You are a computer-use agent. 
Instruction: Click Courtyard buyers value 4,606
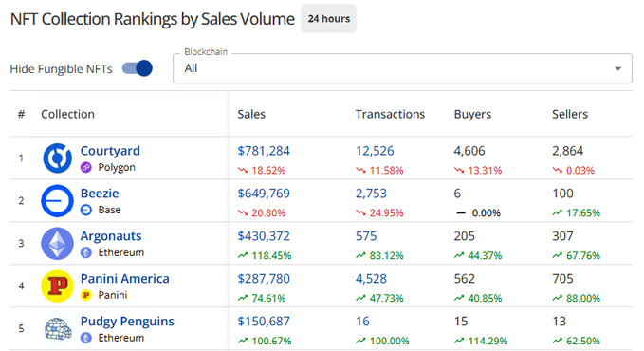tap(469, 151)
